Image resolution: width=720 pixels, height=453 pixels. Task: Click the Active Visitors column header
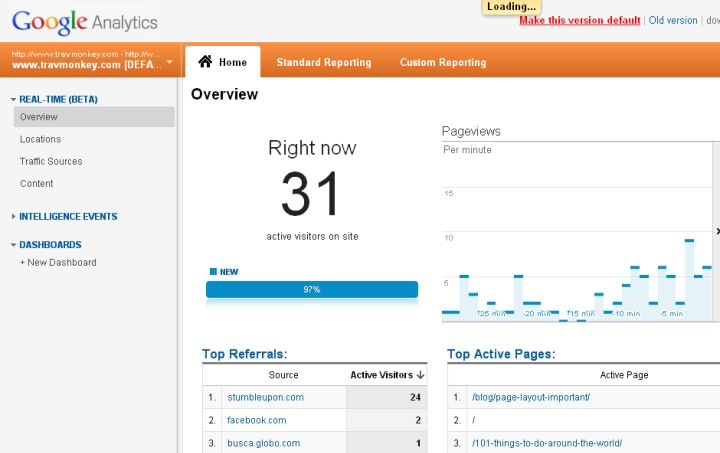click(x=382, y=375)
